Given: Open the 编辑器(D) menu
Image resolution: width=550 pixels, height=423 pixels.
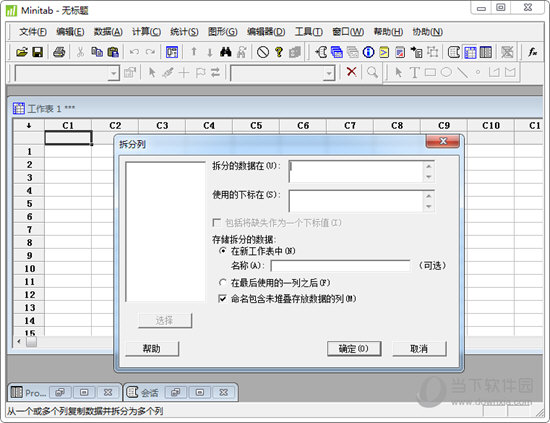Looking at the screenshot, I should coord(266,32).
